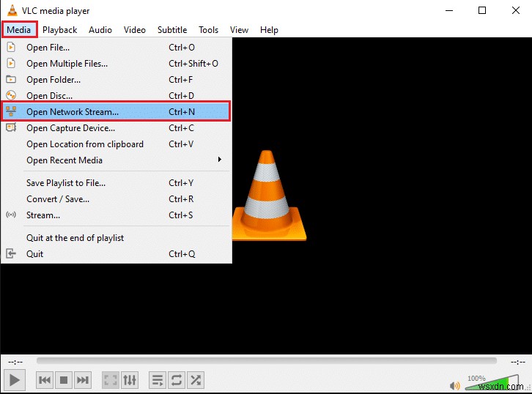Open extended settings equalizer icon

pos(130,380)
